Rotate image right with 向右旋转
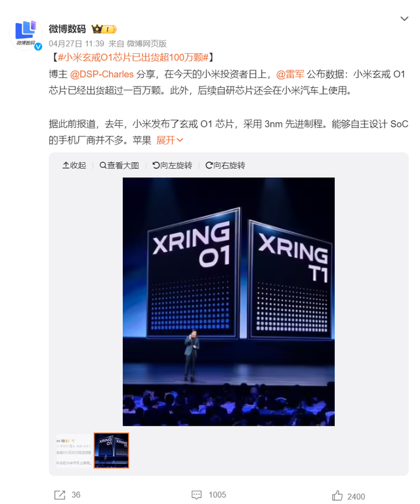Viewport: 420px width, 504px height. [x=225, y=165]
